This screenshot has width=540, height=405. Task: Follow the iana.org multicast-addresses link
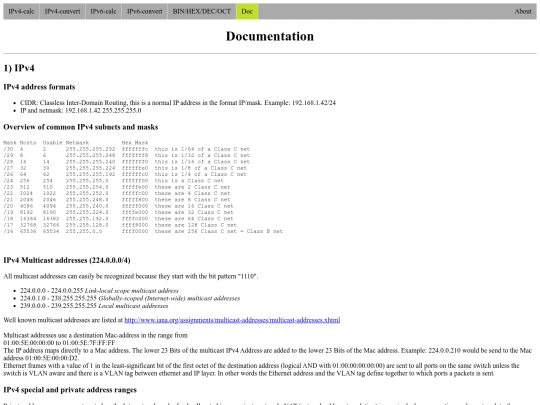(232, 320)
